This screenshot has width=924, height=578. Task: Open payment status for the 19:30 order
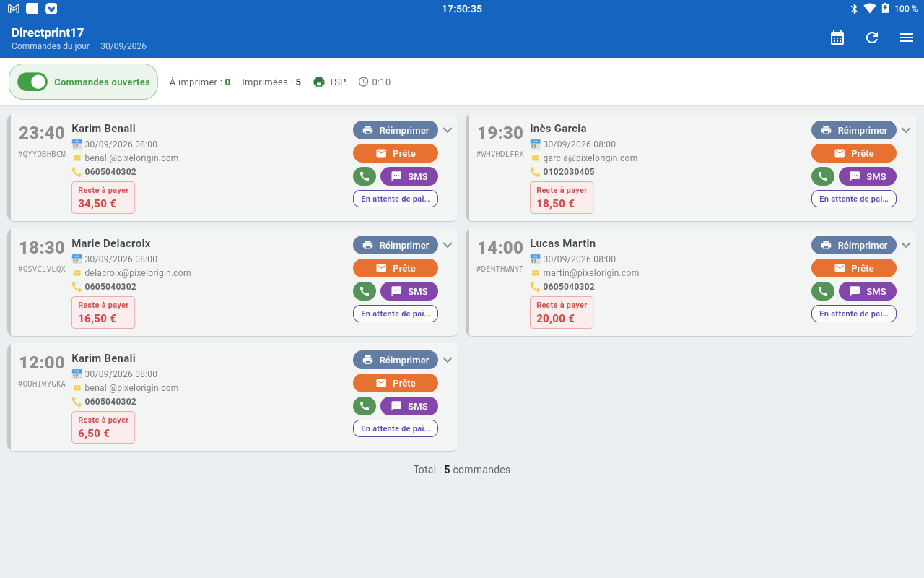(x=854, y=199)
